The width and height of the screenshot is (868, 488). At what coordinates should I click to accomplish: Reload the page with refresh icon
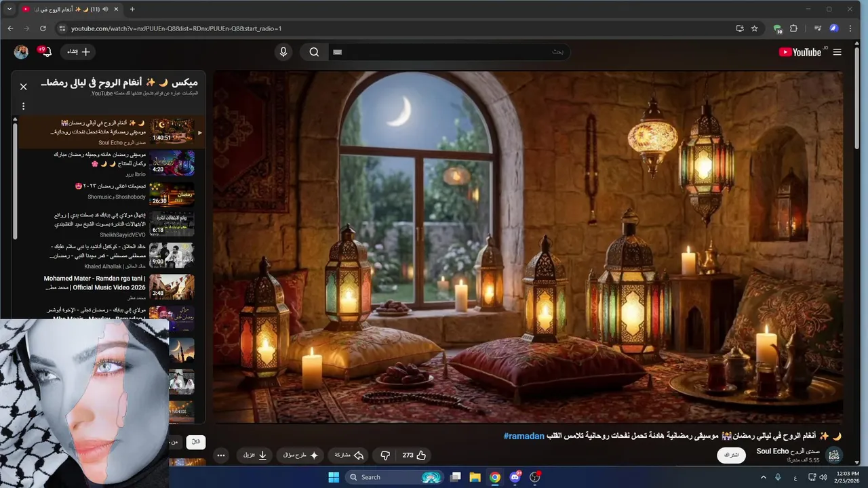(43, 28)
